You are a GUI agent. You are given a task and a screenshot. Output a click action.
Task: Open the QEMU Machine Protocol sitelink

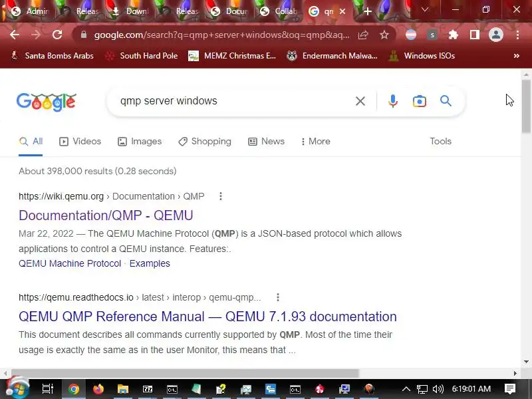70,263
